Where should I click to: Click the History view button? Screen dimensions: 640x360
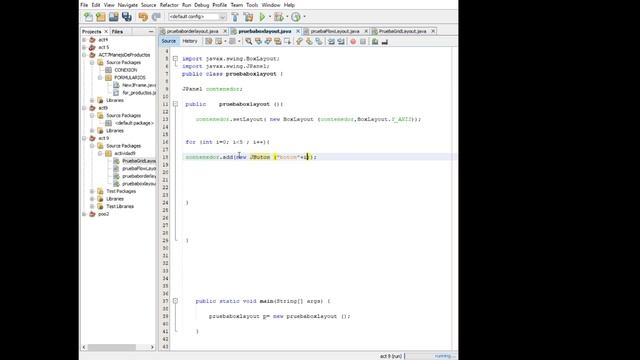[190, 41]
